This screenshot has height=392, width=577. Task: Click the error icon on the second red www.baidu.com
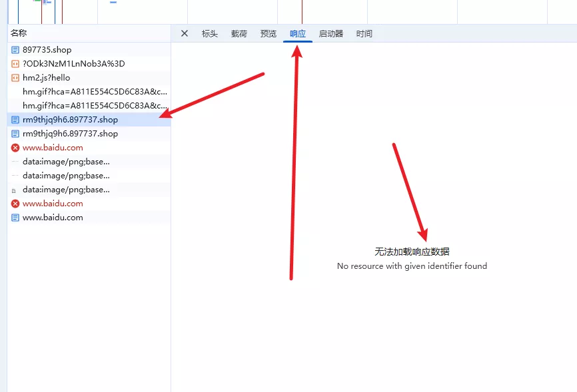[x=15, y=204]
